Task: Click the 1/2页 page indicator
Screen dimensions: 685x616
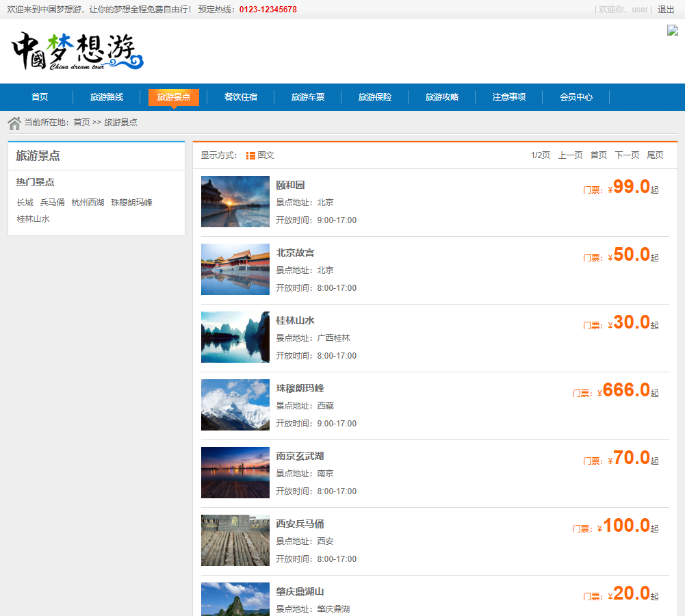Action: [541, 155]
